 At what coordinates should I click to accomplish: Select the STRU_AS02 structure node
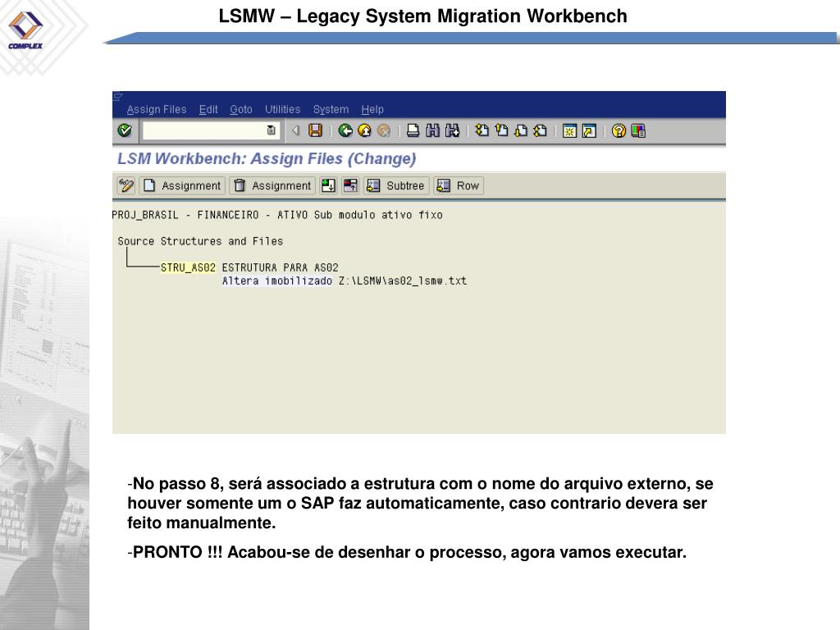coord(188,267)
